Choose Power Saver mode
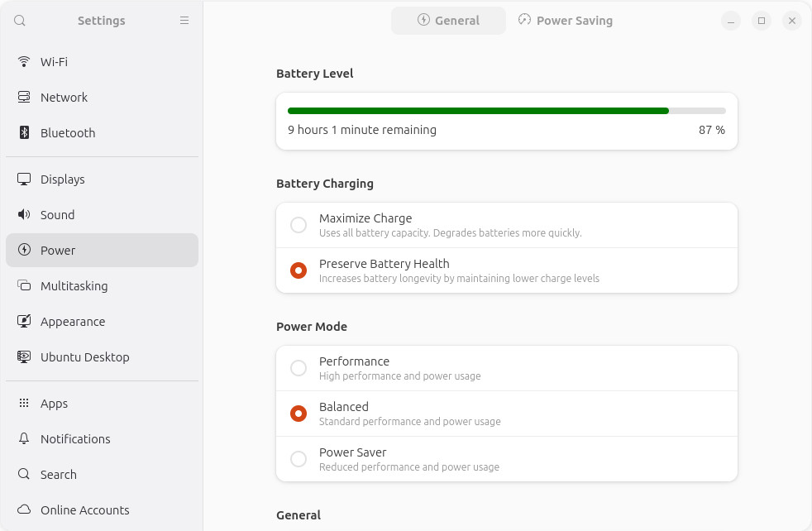This screenshot has height=531, width=812. [506, 459]
